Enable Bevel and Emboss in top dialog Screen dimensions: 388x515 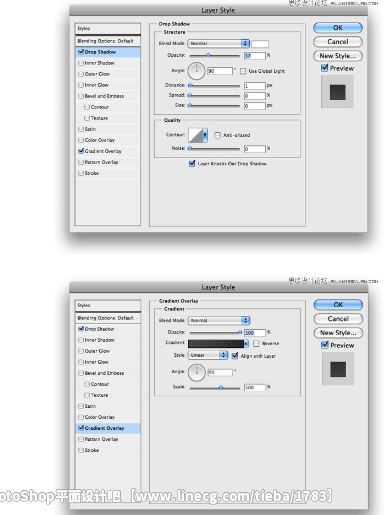[x=81, y=96]
